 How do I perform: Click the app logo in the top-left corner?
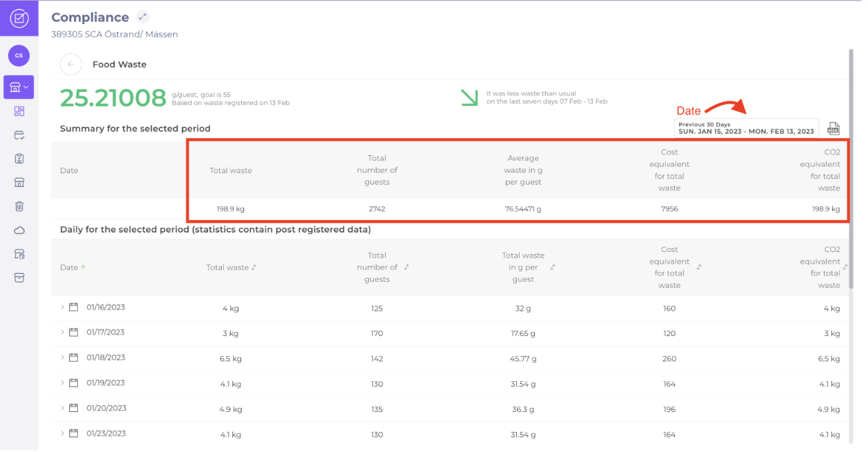19,19
